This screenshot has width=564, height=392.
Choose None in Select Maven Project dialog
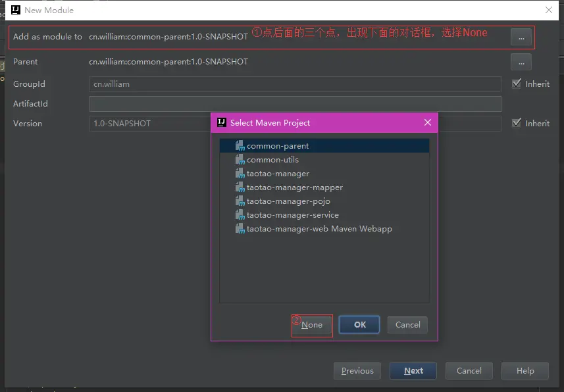point(312,325)
